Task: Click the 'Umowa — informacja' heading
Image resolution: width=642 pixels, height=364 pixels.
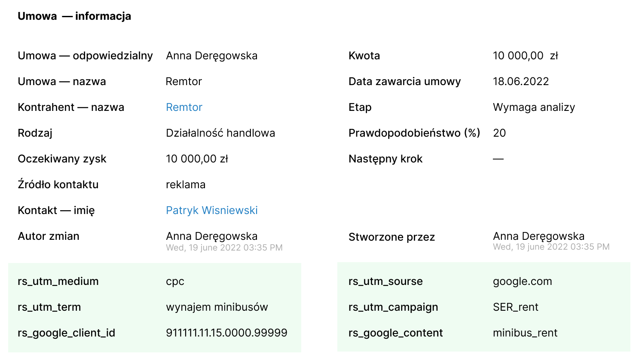Action: 74,16
